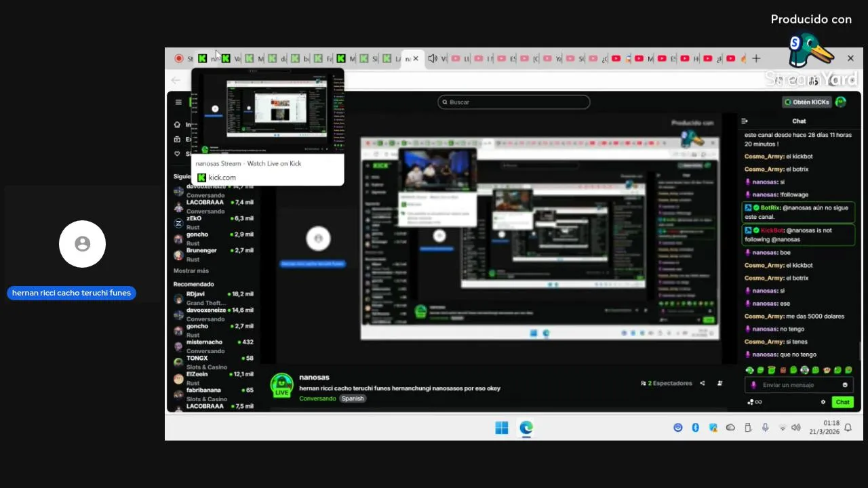Click the 2 Espectadores viewer count
Image resolution: width=868 pixels, height=488 pixels.
point(666,384)
